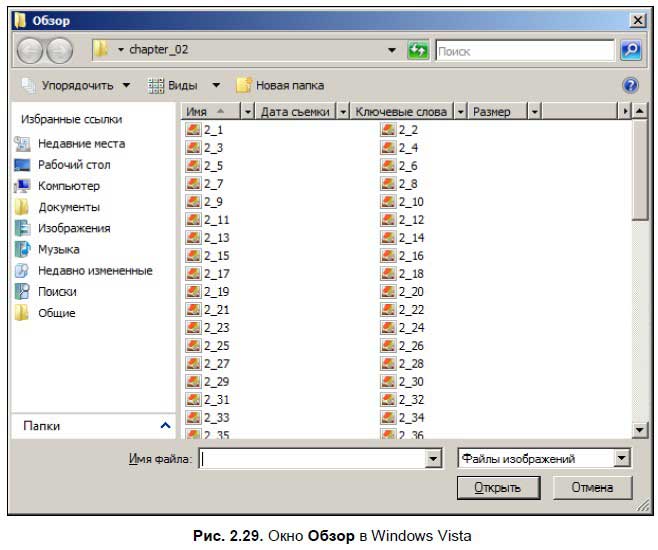Image resolution: width=658 pixels, height=550 pixels.
Task: Click Новая папка label text
Action: (290, 86)
